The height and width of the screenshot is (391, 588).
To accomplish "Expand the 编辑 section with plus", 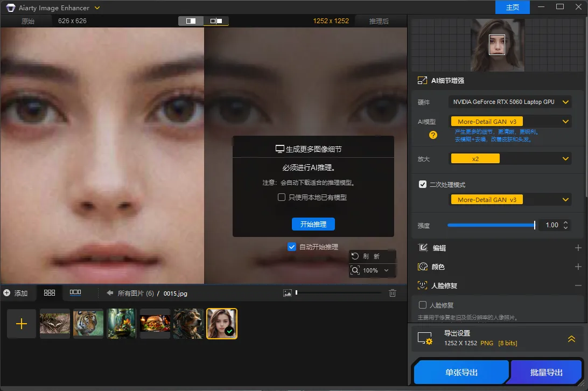I will (578, 248).
